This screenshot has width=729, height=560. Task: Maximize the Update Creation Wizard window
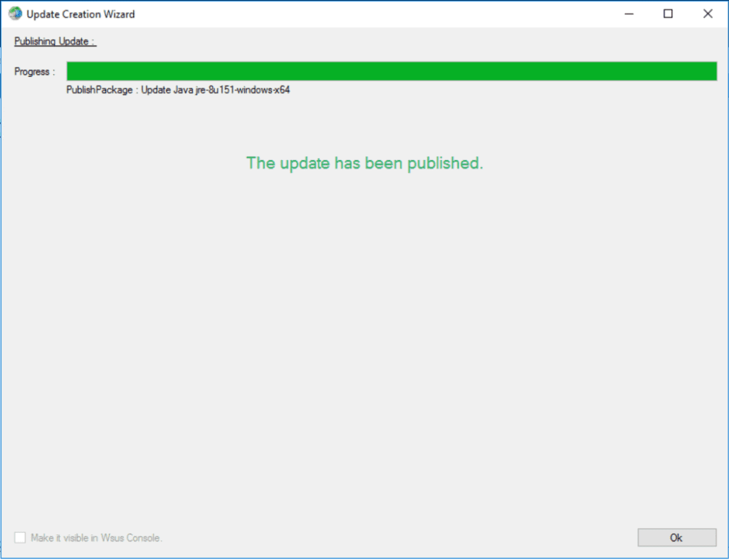[667, 13]
